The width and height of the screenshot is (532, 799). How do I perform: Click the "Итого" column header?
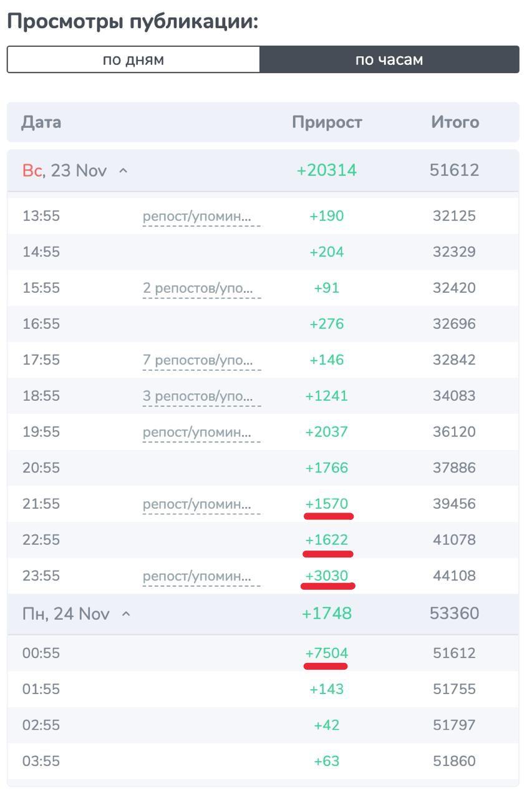coord(455,122)
